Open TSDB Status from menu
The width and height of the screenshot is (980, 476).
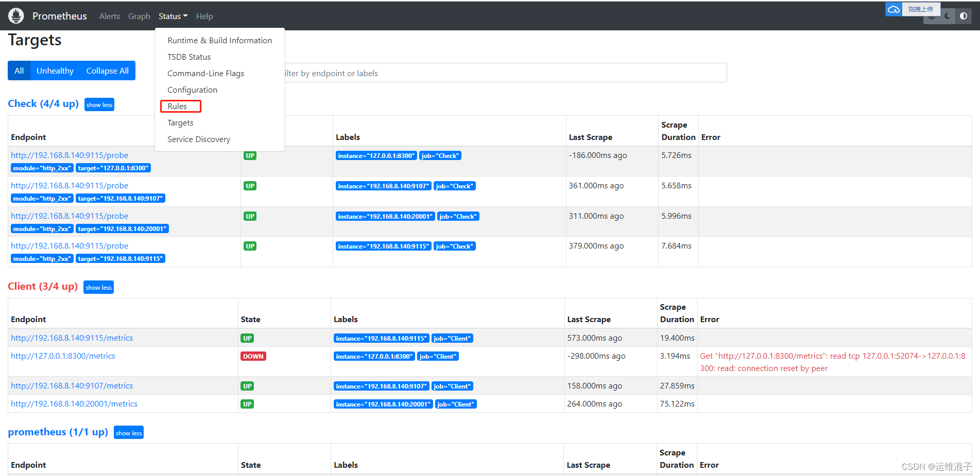[x=220, y=57]
